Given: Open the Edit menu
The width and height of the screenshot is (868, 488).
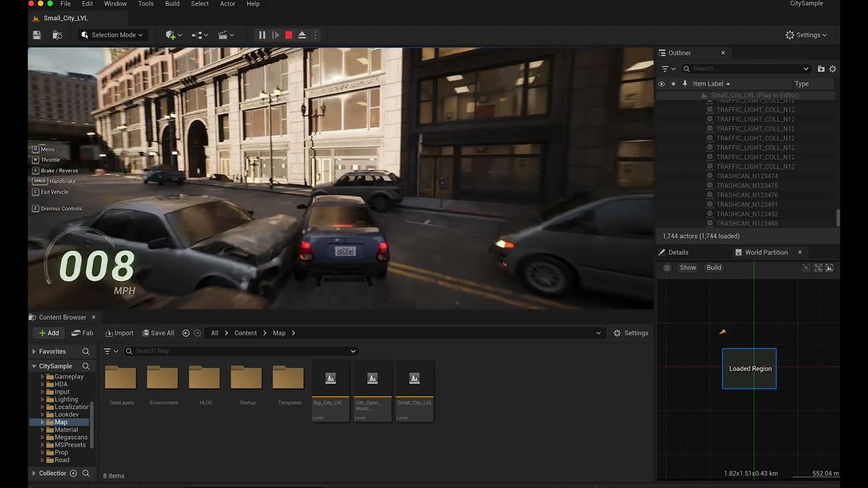Looking at the screenshot, I should [x=87, y=4].
